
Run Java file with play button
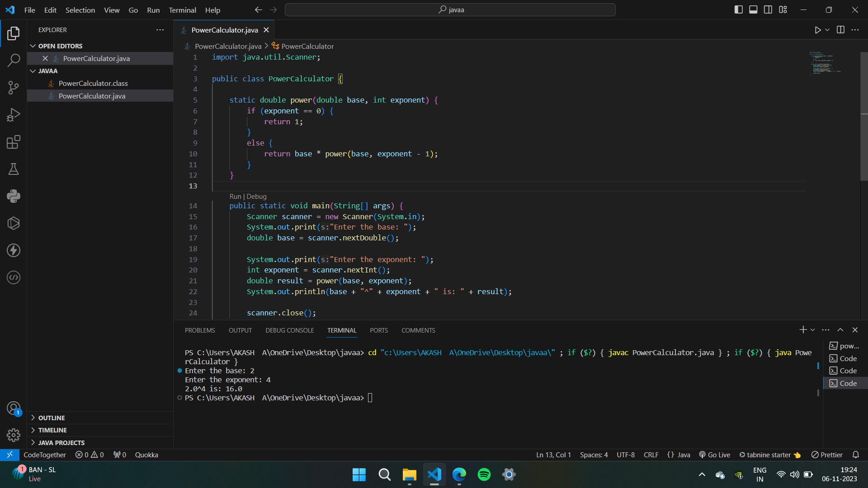click(x=817, y=30)
